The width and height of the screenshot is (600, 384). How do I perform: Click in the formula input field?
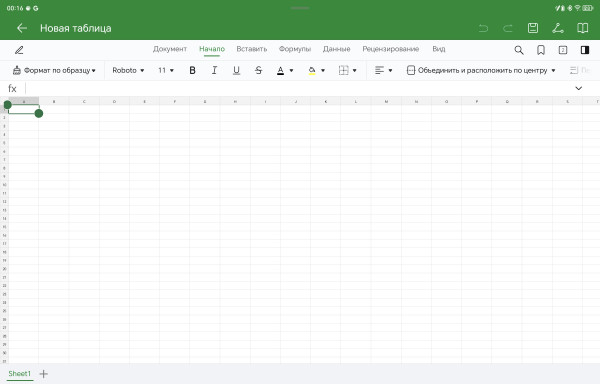pyautogui.click(x=298, y=89)
